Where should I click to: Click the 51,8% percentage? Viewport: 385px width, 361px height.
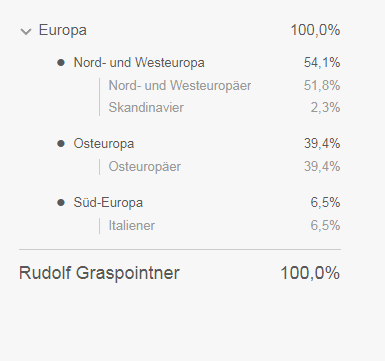tap(322, 85)
